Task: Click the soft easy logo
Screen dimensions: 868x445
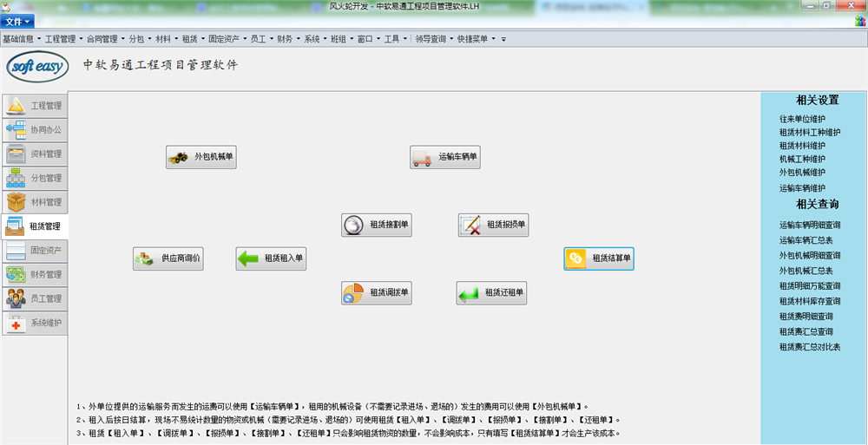Action: tap(37, 67)
